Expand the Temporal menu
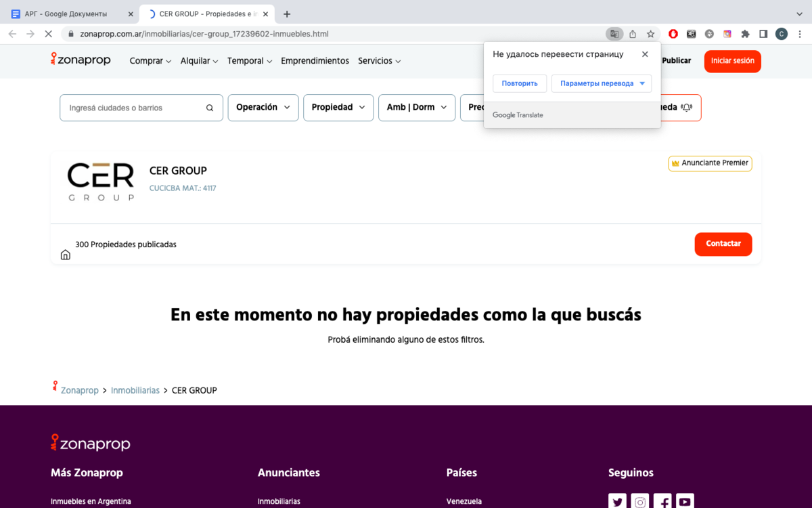812x508 pixels. 250,61
